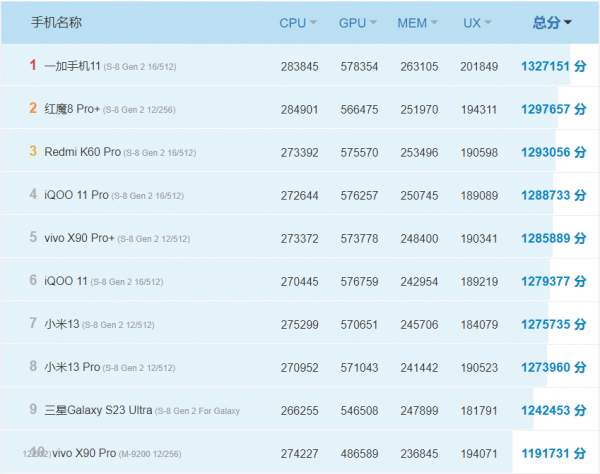Click MEM score 242954

coord(419,282)
